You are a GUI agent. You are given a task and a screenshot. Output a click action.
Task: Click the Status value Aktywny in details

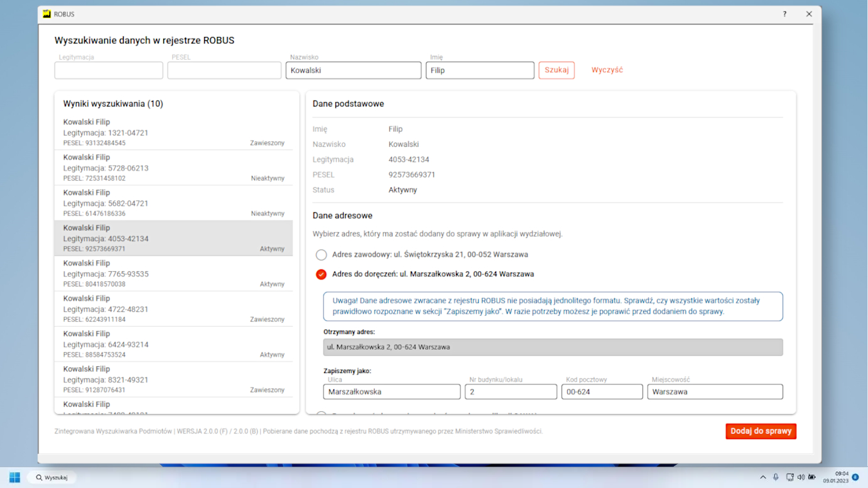[x=403, y=190]
